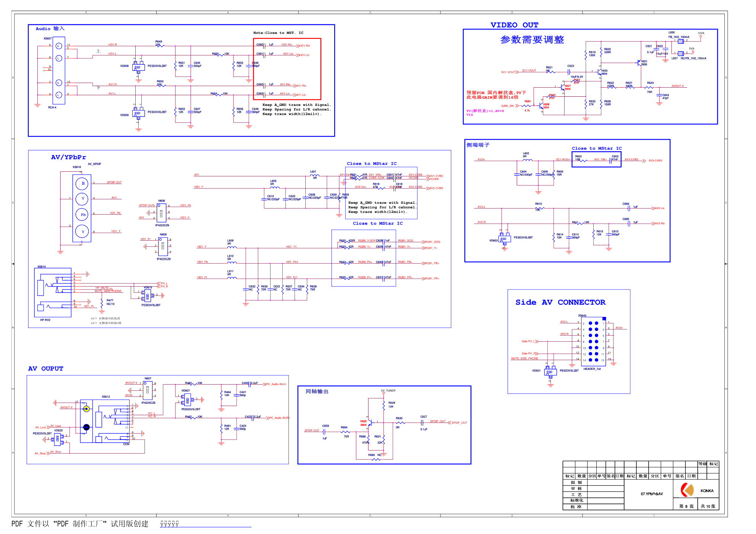Image resolution: width=756 pixels, height=534 pixels.
Task: Click the 'AV OUPUT' section title
Action: (46, 369)
